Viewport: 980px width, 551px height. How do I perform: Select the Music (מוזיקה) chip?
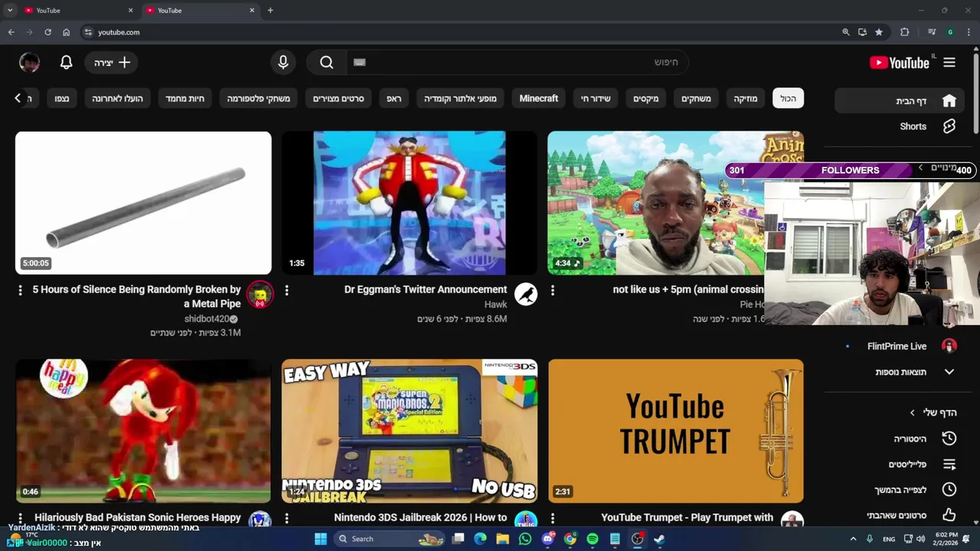[745, 99]
